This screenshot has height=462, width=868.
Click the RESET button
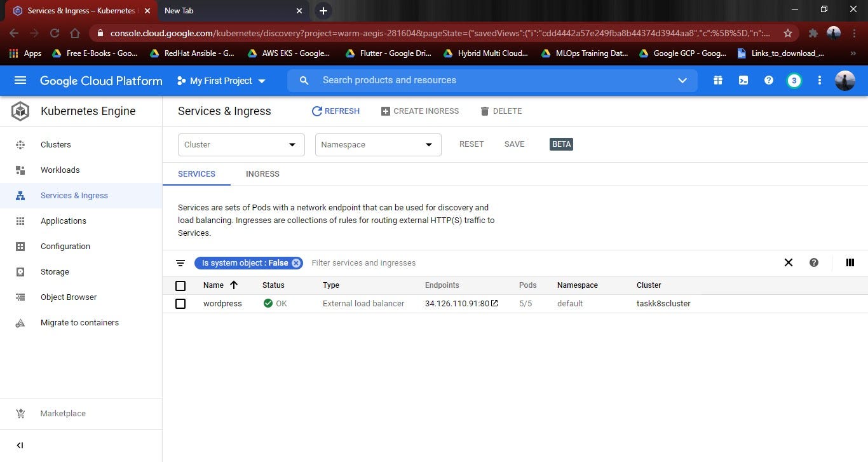pyautogui.click(x=471, y=144)
